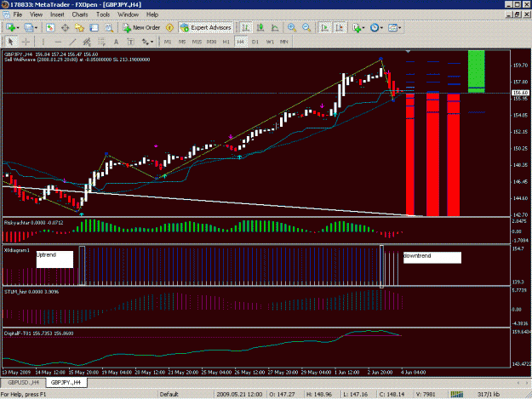Select the W1 weekly timeframe

tap(270, 42)
